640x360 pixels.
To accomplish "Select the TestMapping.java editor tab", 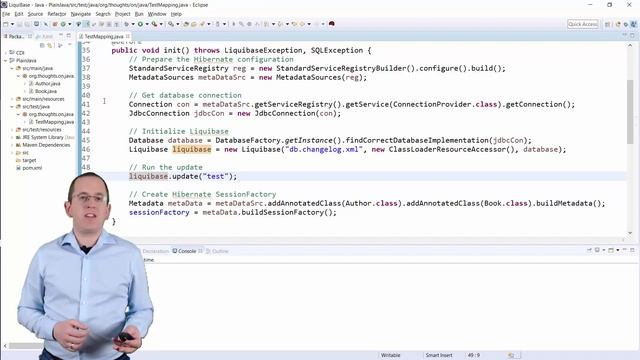I will (x=104, y=36).
